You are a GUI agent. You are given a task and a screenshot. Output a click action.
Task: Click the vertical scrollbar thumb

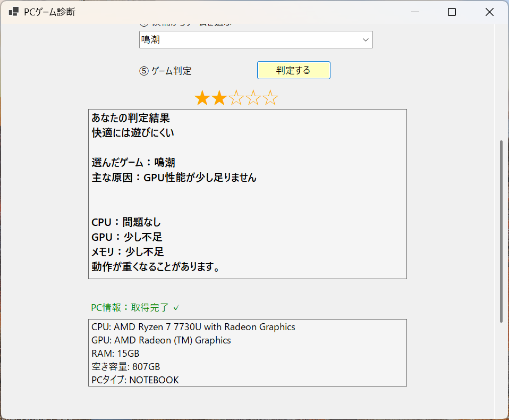point(501,231)
